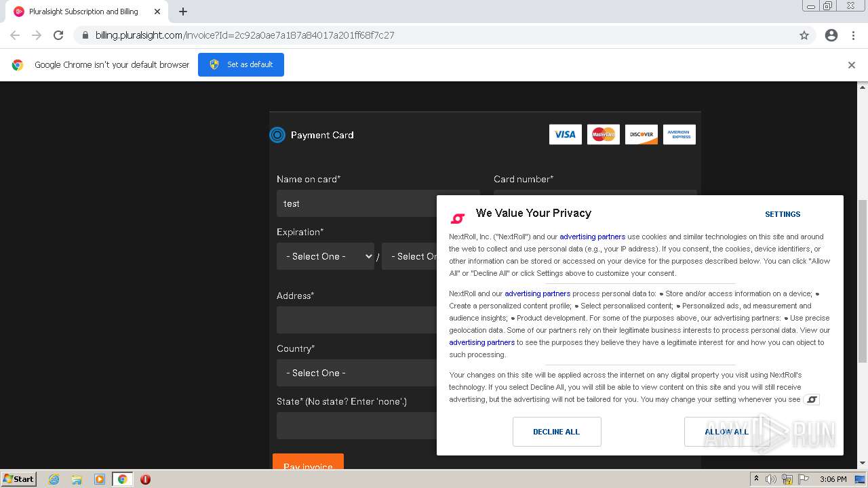The width and height of the screenshot is (868, 488).
Task: Close the Pluralsight tab
Action: point(157,12)
